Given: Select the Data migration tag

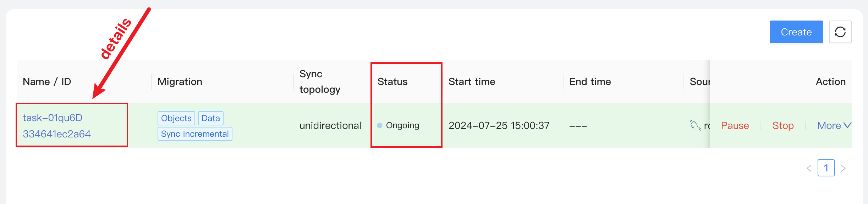Looking at the screenshot, I should pyautogui.click(x=211, y=118).
